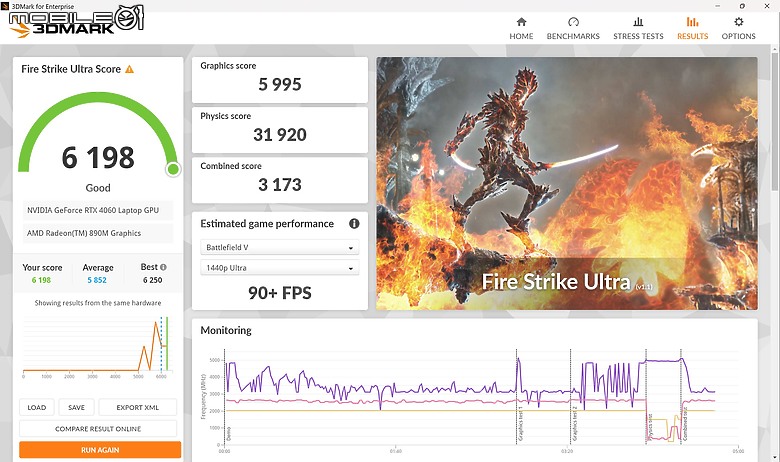Image resolution: width=780 pixels, height=462 pixels.
Task: Click the score distribution chart in the left panel
Action: (96, 346)
